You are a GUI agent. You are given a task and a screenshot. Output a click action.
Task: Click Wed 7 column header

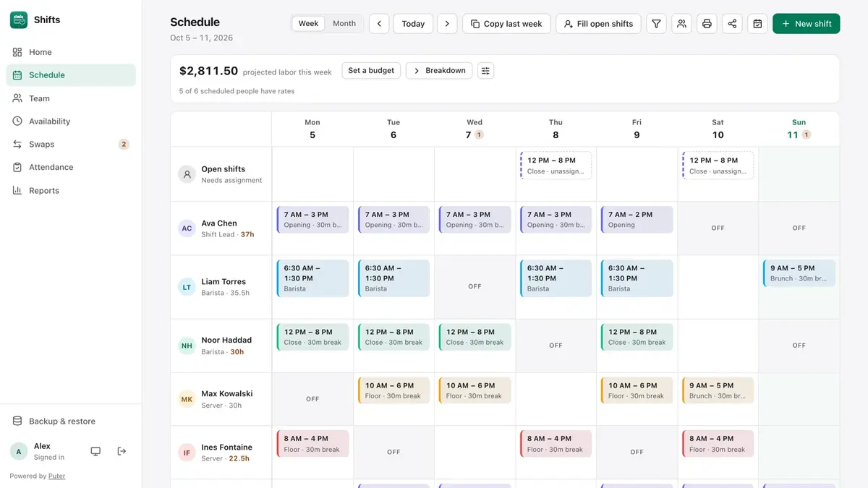(x=475, y=129)
